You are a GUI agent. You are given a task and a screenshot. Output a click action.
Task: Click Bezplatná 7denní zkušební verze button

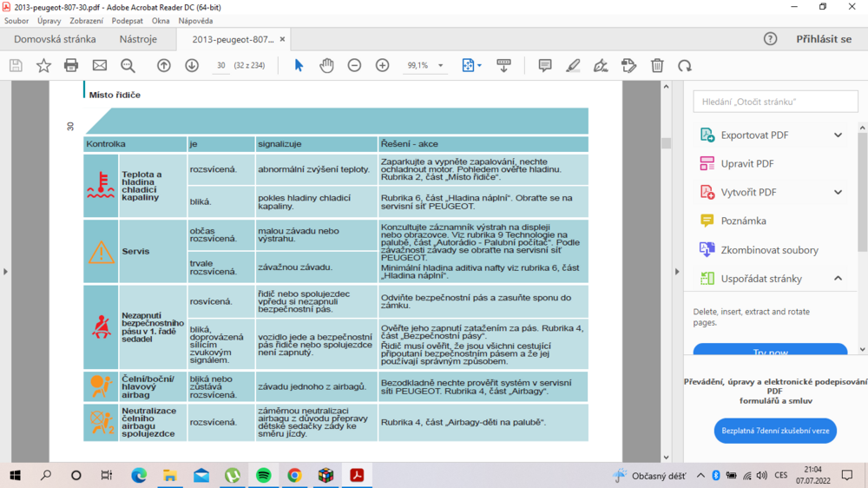[775, 431]
